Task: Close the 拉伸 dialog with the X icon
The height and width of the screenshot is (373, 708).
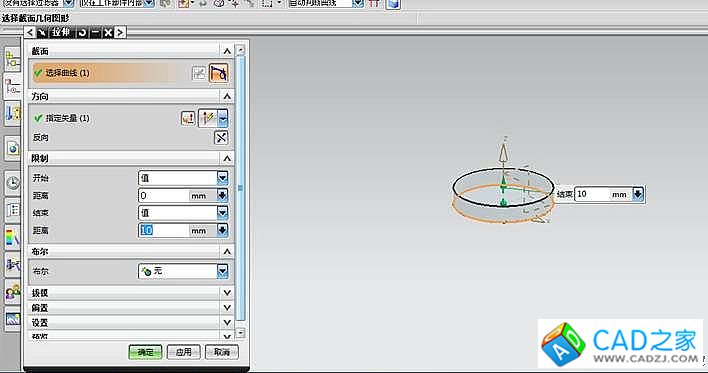Action: (x=108, y=33)
